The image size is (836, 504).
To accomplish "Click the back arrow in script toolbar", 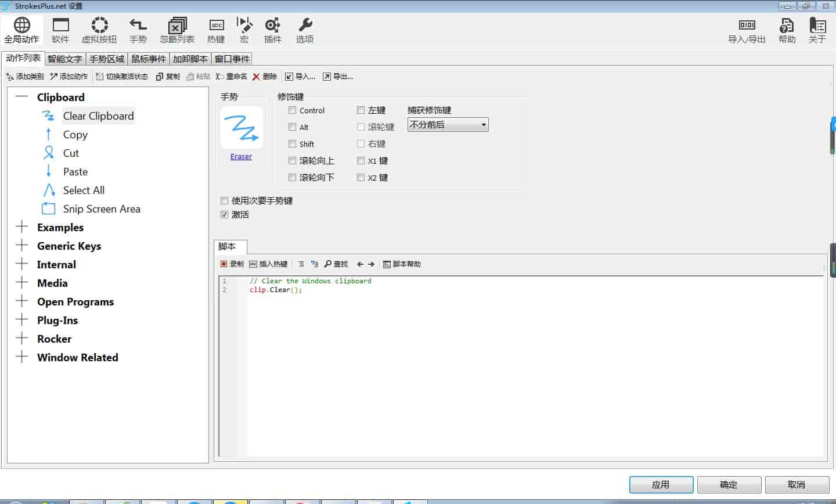I will point(360,264).
